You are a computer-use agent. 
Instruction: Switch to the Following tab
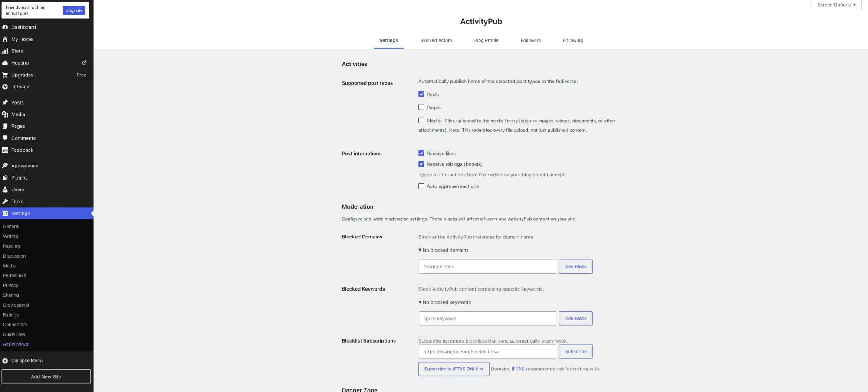point(573,40)
